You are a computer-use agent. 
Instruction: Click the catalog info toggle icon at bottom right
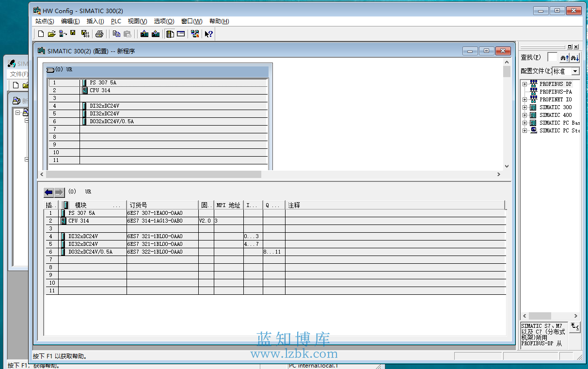[574, 327]
